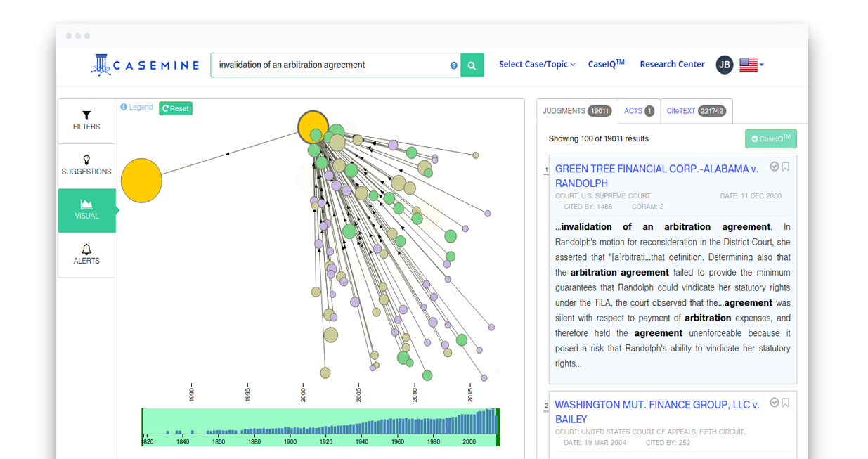868x459 pixels.
Task: Open the Suggestions lightbulb panel
Action: point(86,165)
